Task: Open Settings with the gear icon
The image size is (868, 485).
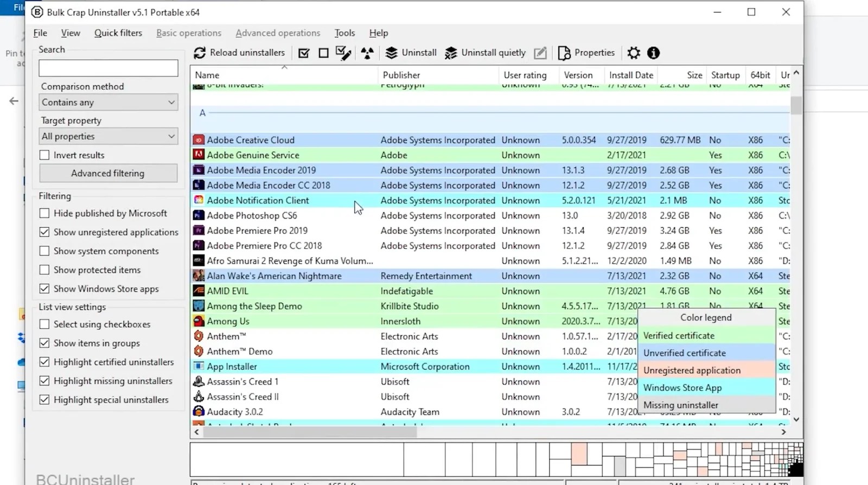Action: (x=634, y=53)
